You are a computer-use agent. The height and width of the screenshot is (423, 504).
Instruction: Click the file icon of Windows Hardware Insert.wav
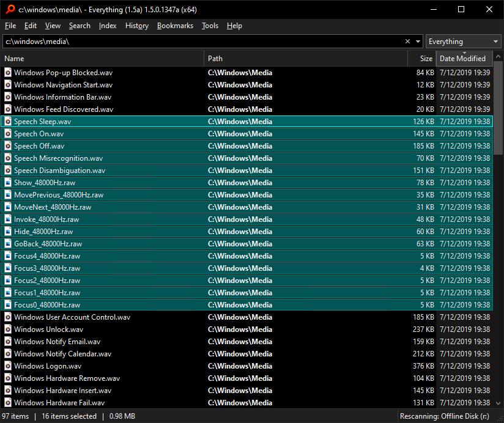(8, 390)
